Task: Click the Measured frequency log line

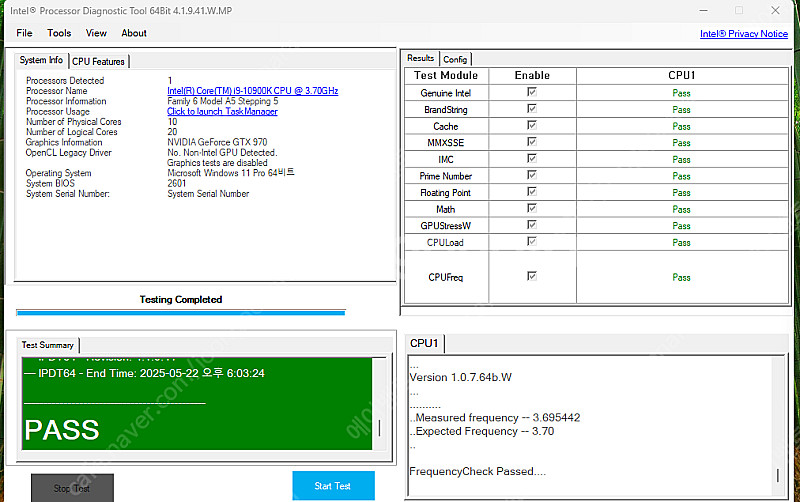Action: pyautogui.click(x=494, y=417)
